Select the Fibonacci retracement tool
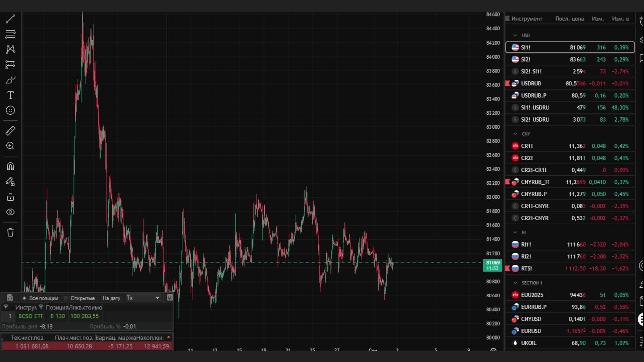The image size is (644, 362). pyautogui.click(x=10, y=34)
